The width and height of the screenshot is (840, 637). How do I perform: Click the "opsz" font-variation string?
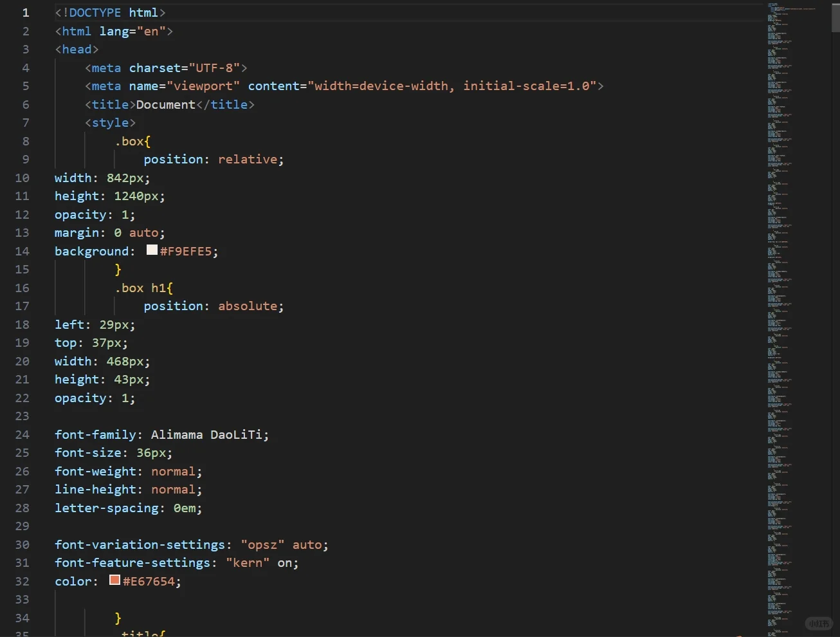click(262, 545)
